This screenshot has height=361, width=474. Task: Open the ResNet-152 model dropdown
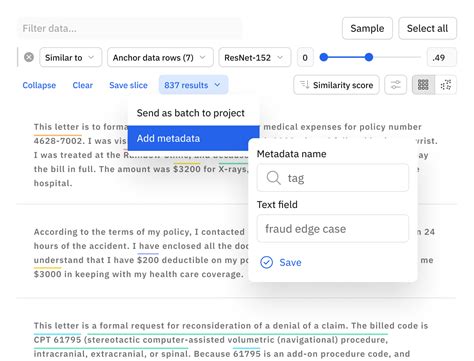click(x=255, y=58)
